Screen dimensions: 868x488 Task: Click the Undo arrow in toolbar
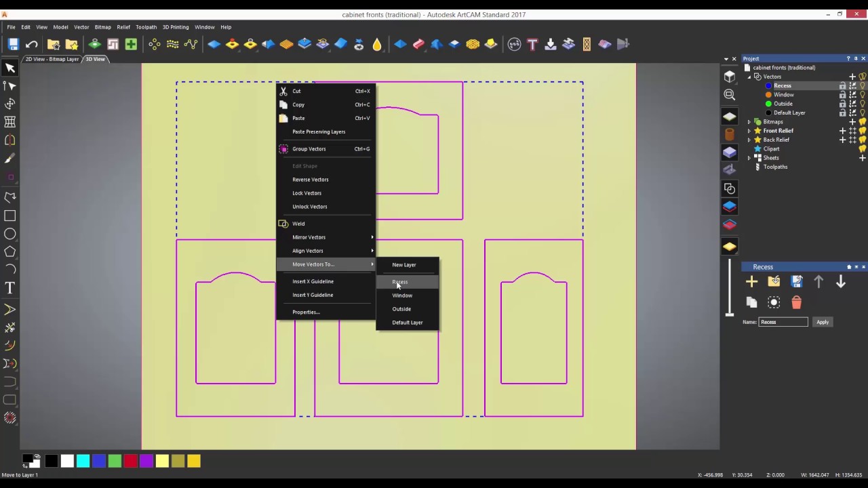[x=31, y=45]
